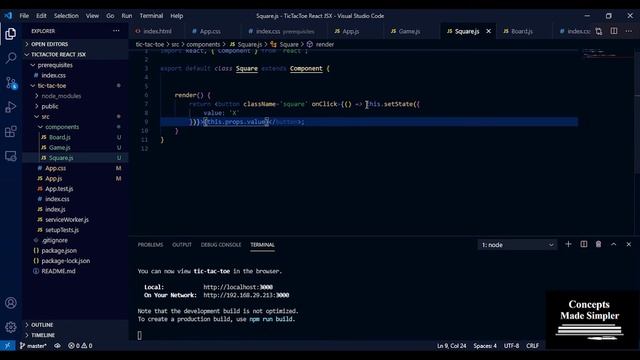
Task: Click 'Ln 9, Col 24' in status bar
Action: click(x=451, y=346)
